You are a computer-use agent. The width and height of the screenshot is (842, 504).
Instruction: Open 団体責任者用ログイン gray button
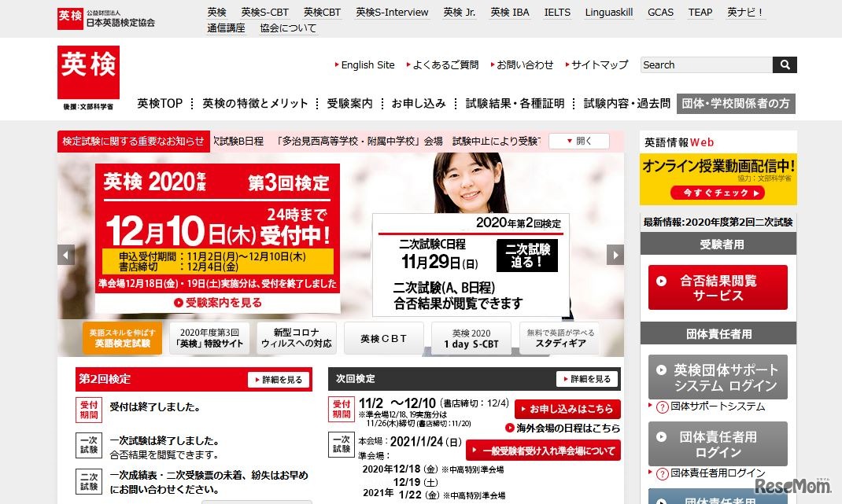point(718,444)
